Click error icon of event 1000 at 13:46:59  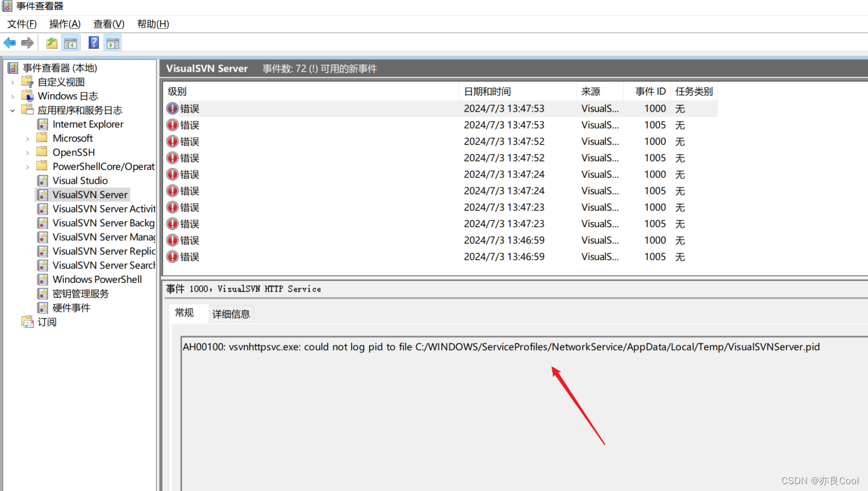172,240
